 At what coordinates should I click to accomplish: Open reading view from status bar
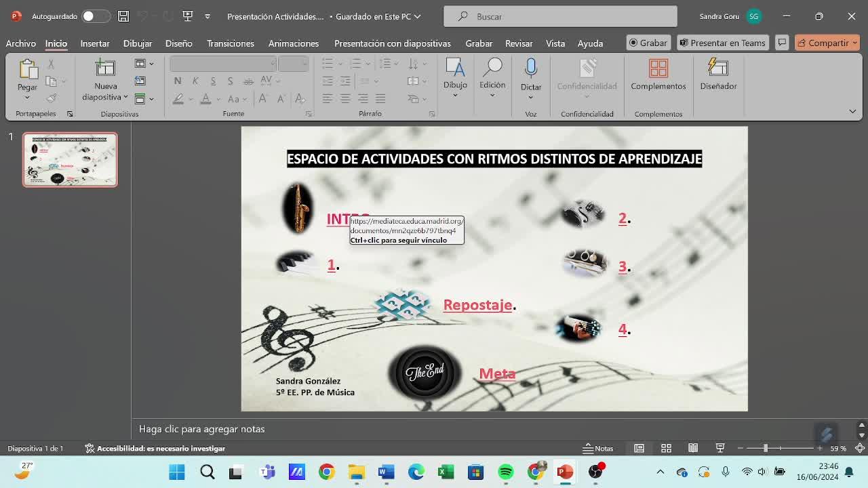693,448
